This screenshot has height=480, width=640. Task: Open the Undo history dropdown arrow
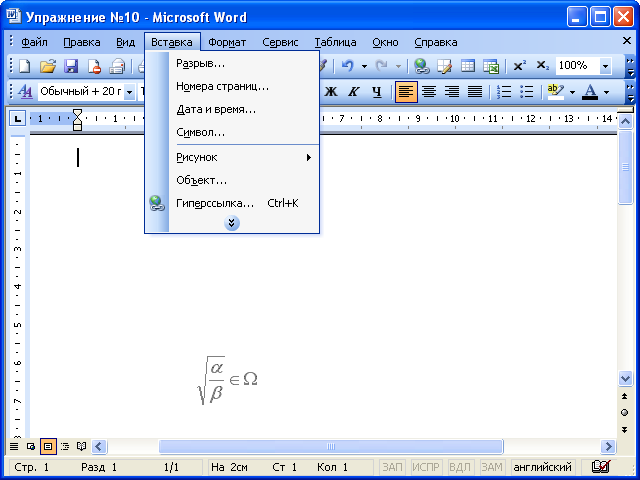364,66
